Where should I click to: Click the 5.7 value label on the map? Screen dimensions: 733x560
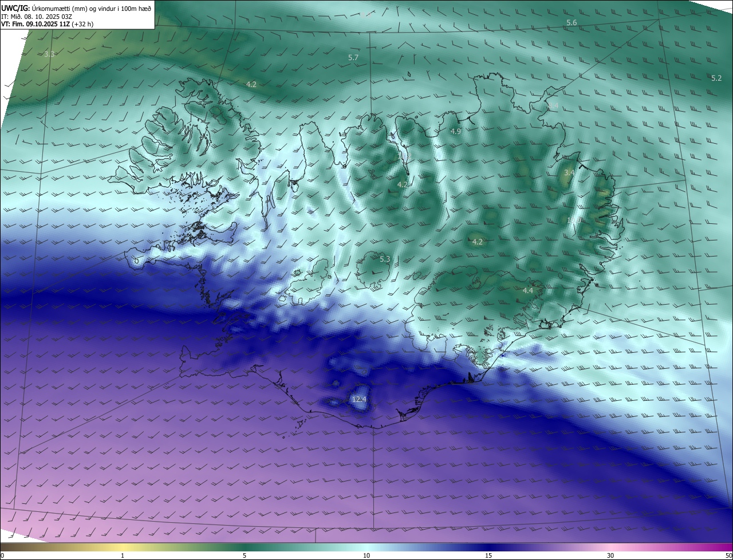353,58
